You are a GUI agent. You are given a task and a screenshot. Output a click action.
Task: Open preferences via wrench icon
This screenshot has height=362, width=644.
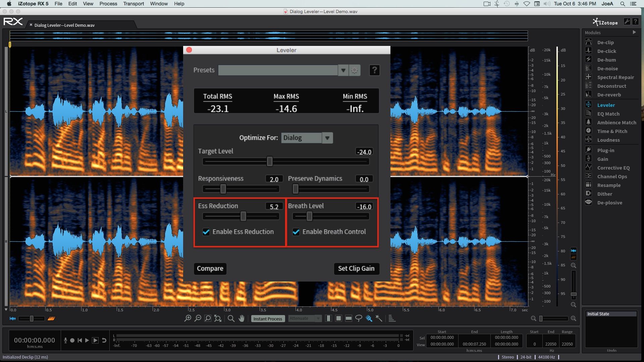pyautogui.click(x=627, y=21)
